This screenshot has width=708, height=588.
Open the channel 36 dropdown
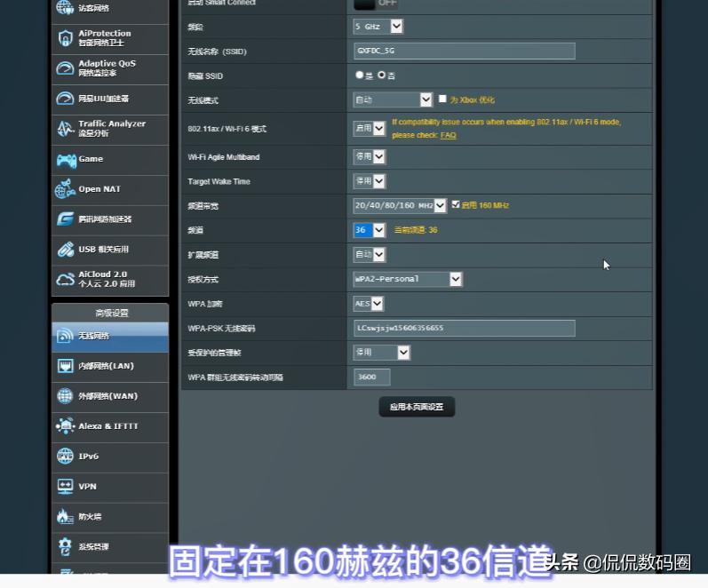[x=370, y=230]
